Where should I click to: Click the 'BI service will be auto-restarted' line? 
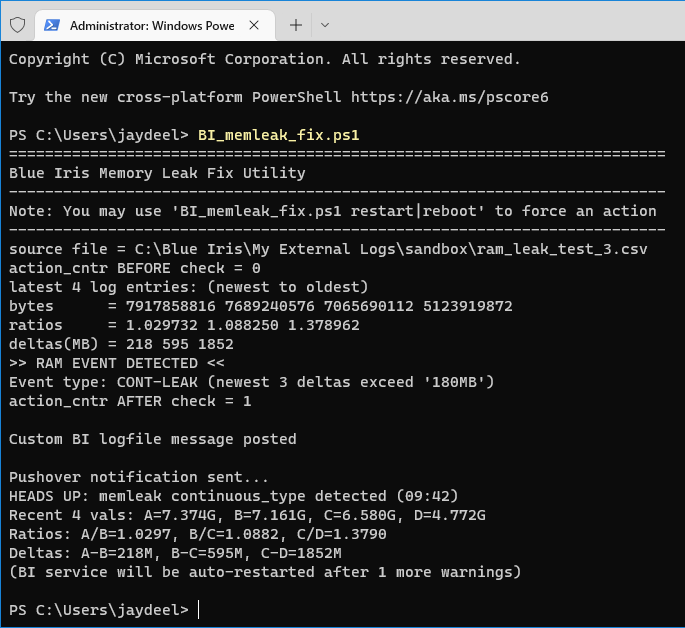pyautogui.click(x=265, y=572)
